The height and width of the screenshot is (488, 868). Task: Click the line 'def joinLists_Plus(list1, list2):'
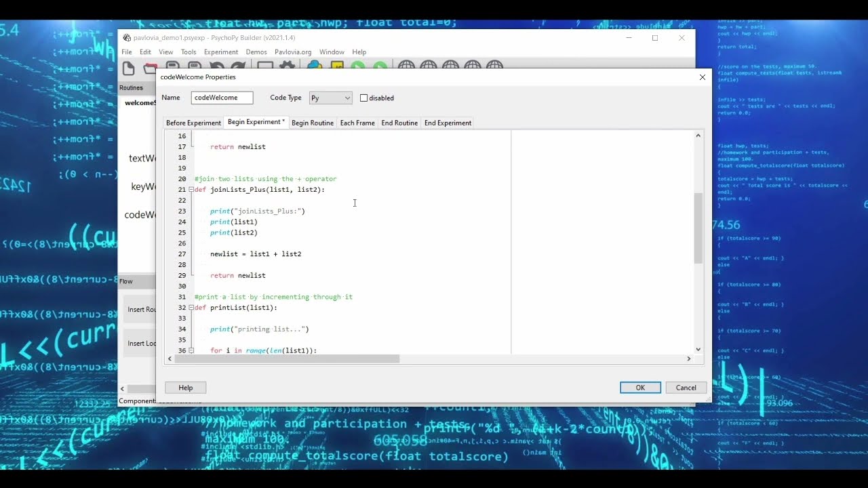[260, 190]
